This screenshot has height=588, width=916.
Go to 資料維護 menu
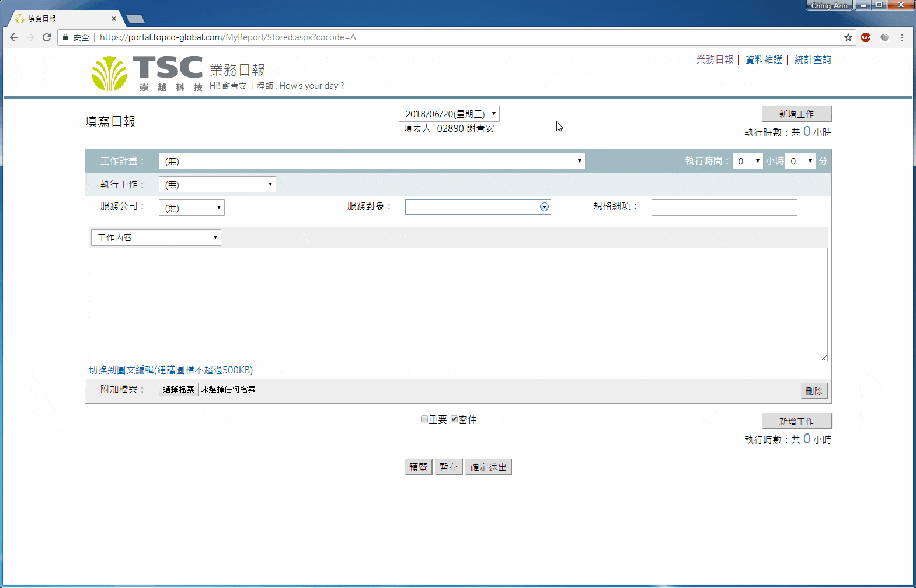click(x=764, y=60)
